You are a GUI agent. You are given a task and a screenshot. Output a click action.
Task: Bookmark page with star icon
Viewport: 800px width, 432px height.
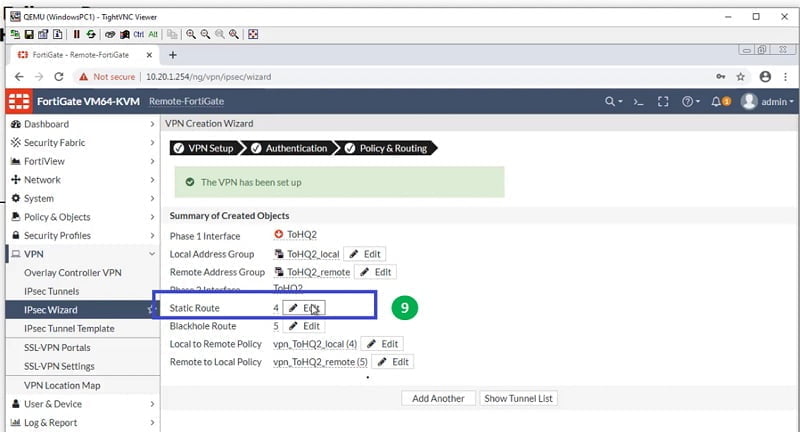(x=741, y=77)
